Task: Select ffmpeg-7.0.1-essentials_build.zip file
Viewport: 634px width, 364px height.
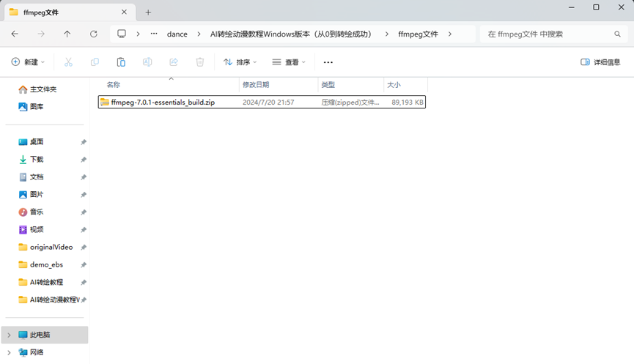Action: (262, 103)
